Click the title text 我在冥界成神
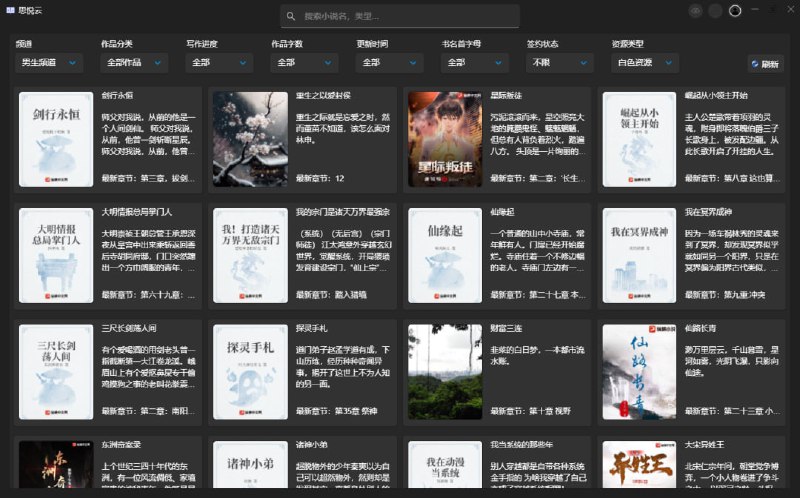This screenshot has height=498, width=800. pos(708,212)
